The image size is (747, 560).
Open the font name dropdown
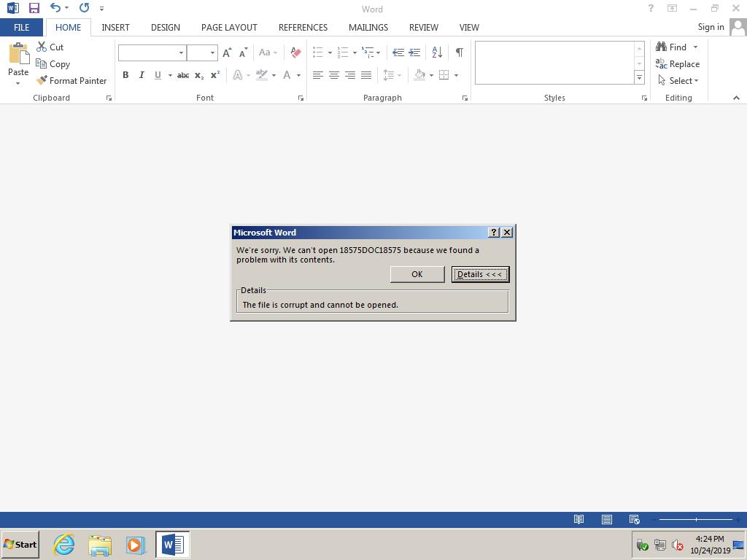(x=181, y=52)
